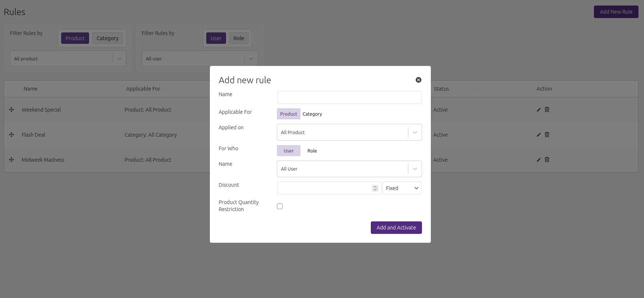Click the Flash Deal edit pencil
The height and width of the screenshot is (298, 644).
(x=539, y=135)
